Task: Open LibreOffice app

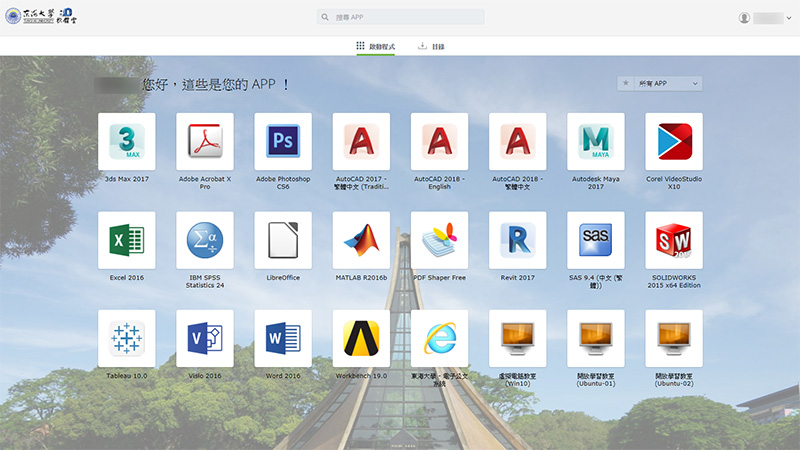Action: (283, 240)
